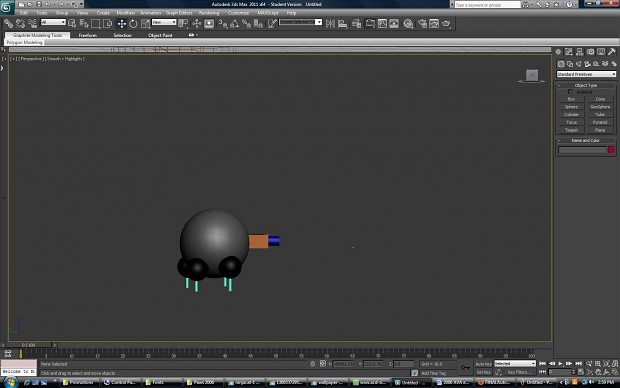
Task: Activate the Select and Scale tool
Action: (x=145, y=24)
